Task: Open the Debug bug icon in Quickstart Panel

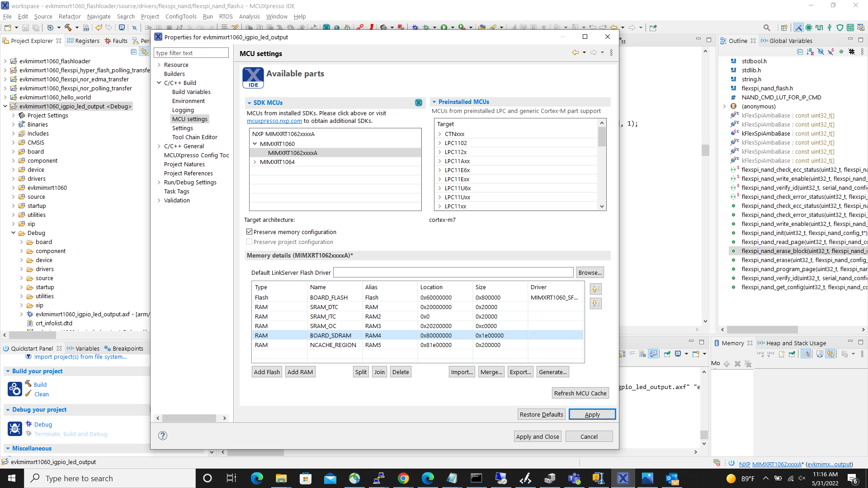Action: point(15,428)
